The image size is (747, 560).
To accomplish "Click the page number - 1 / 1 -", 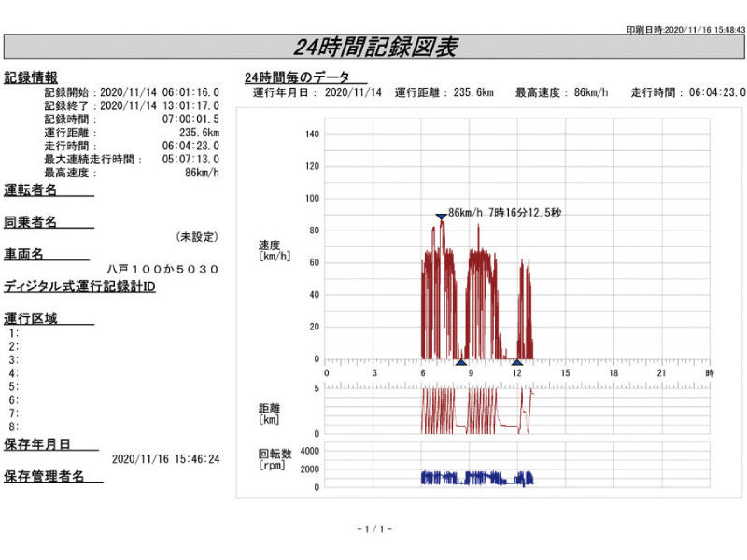I will [x=374, y=529].
